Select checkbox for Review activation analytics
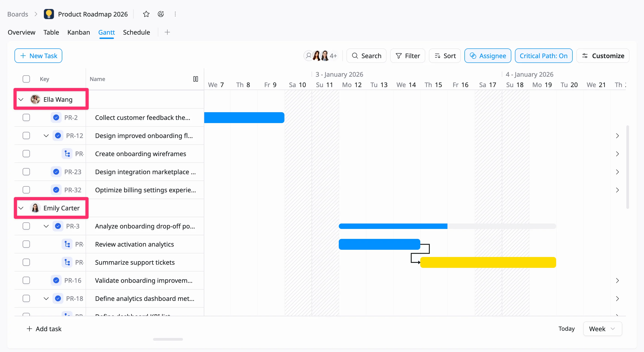The image size is (644, 352). [x=26, y=244]
